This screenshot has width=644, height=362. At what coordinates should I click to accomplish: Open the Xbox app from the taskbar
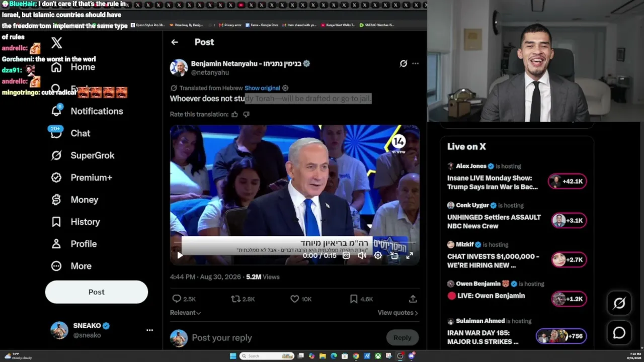click(378, 356)
